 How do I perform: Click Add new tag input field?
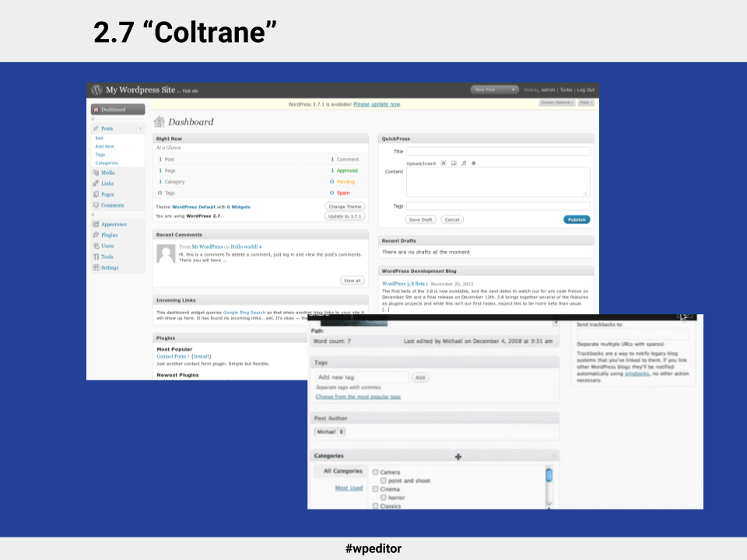(x=362, y=377)
